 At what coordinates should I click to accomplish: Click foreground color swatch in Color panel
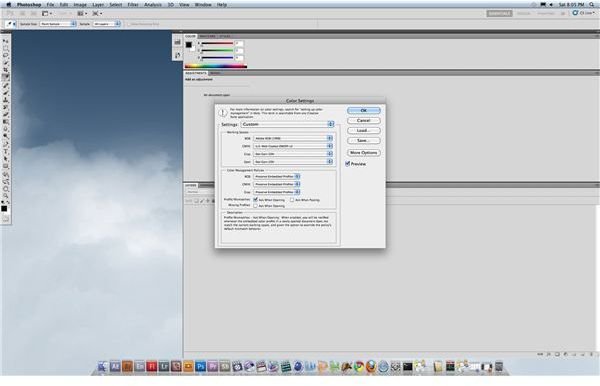point(189,45)
